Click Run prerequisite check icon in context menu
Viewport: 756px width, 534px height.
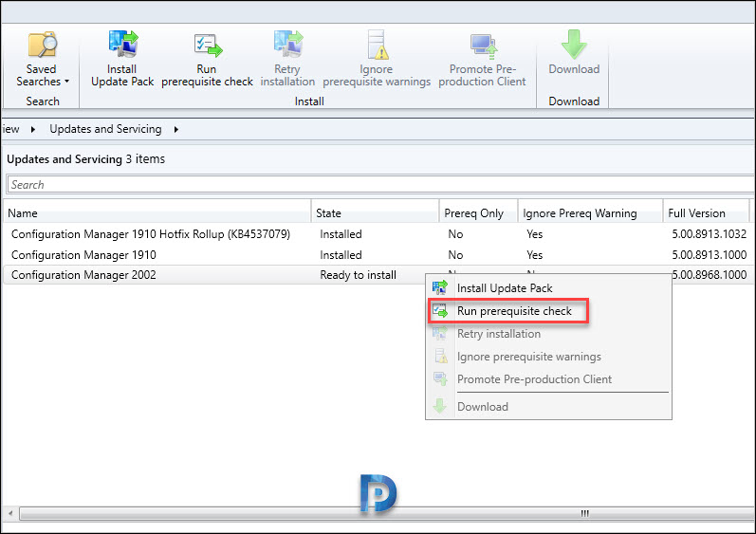pos(440,311)
